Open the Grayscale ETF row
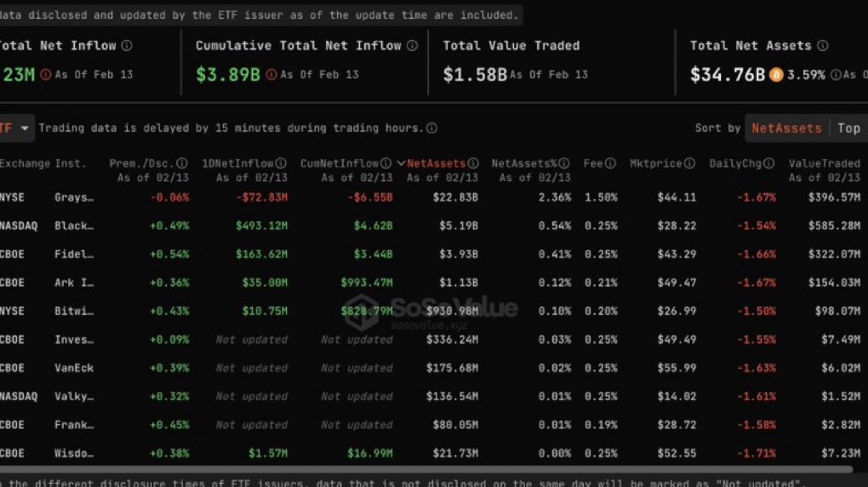The height and width of the screenshot is (487, 868). pyautogui.click(x=74, y=197)
